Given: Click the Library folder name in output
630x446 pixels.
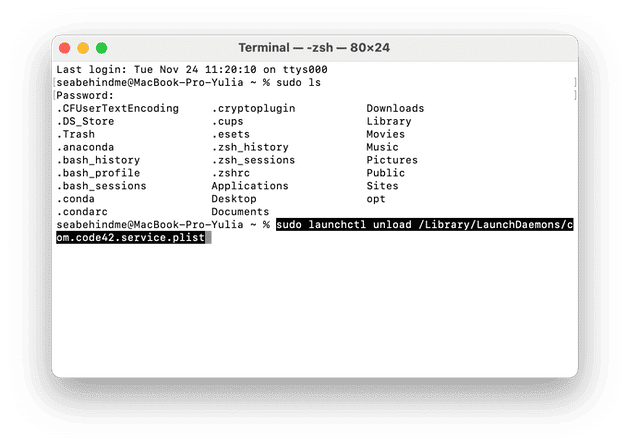Looking at the screenshot, I should tap(389, 121).
